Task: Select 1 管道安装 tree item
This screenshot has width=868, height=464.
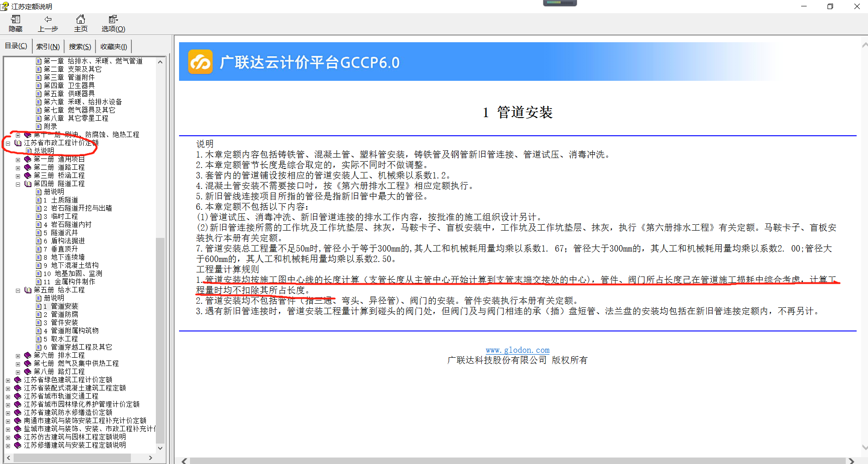Action: click(61, 306)
